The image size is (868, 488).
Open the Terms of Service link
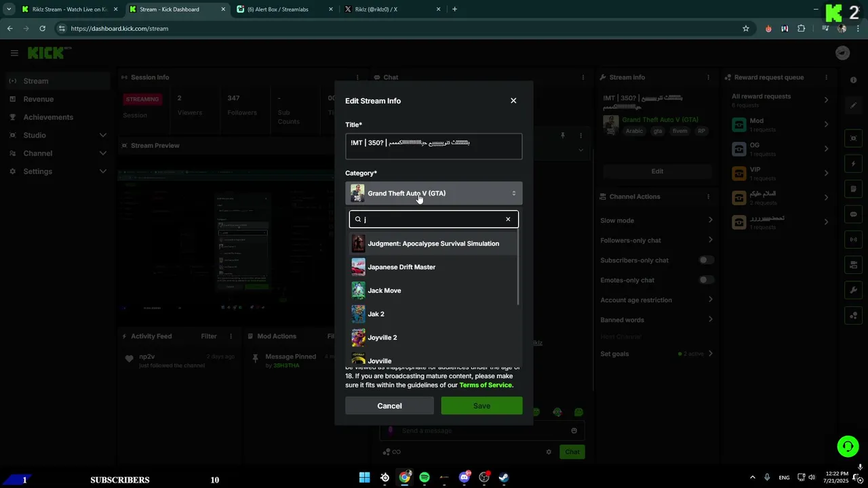click(x=486, y=385)
